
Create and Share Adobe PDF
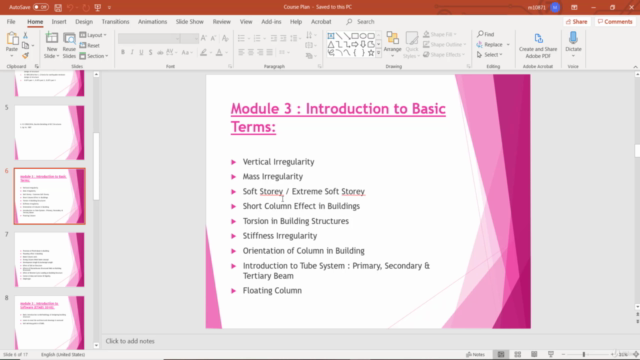538,45
